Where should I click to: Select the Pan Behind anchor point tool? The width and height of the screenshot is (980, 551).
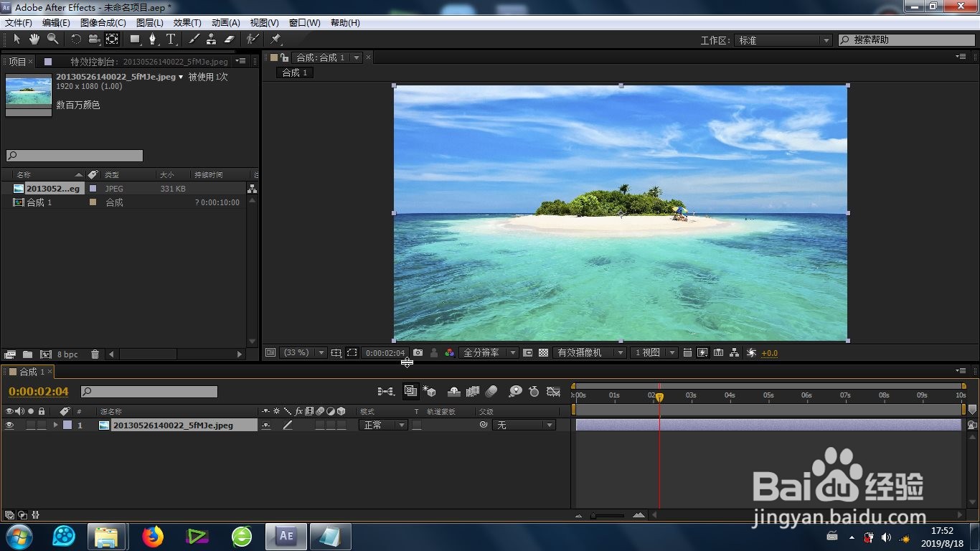112,39
